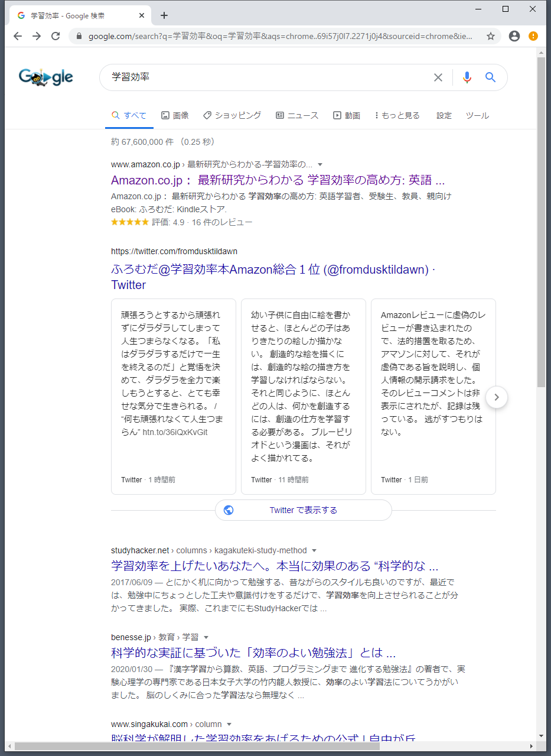Maximize the Chrome window
This screenshot has width=551, height=756.
pos(506,9)
